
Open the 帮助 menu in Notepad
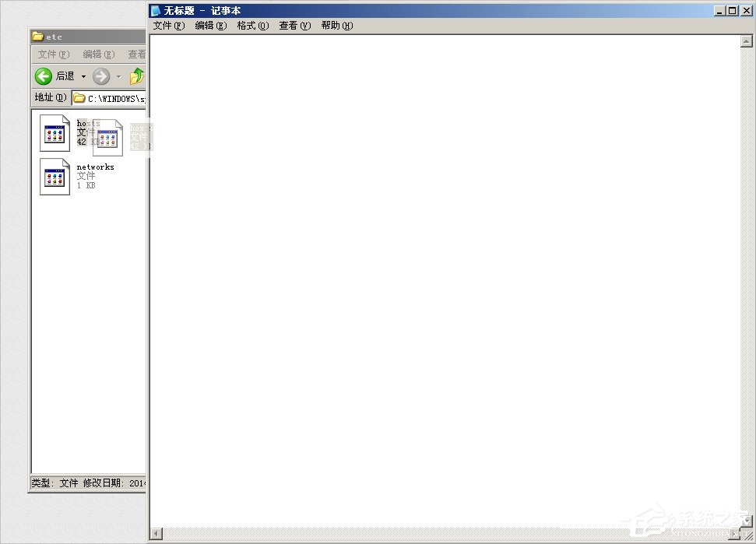(x=336, y=25)
